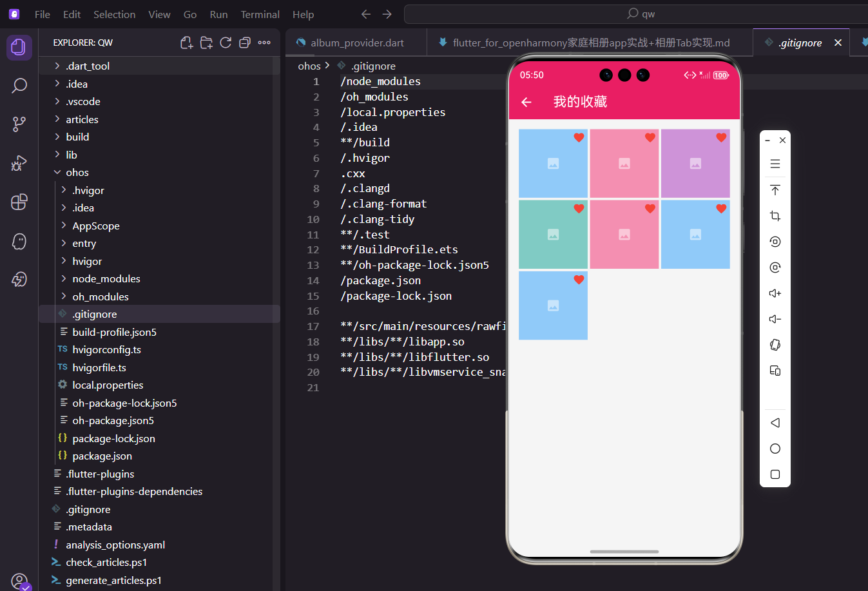Unfavorite the teal green photo's heart
The width and height of the screenshot is (868, 591).
[x=579, y=208]
